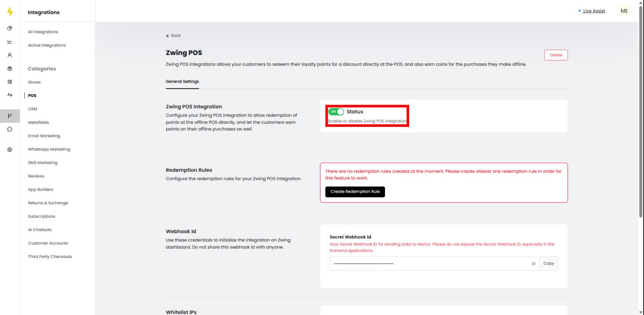Select the Whatsapp Marketing category
This screenshot has height=315, width=644.
[49, 149]
